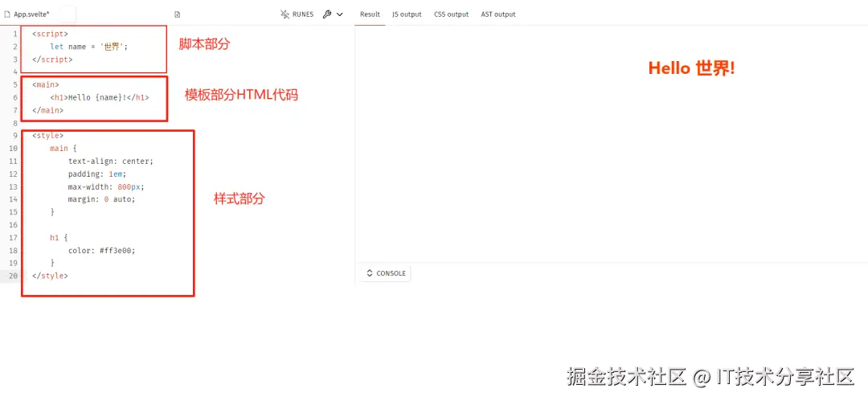Click the opening <script> tag line

51,34
